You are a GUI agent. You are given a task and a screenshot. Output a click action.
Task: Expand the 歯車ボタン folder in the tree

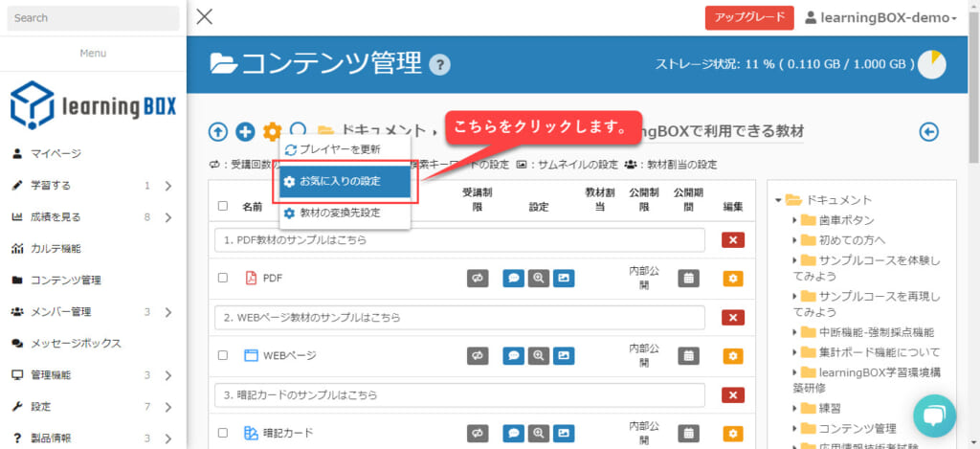click(x=795, y=220)
